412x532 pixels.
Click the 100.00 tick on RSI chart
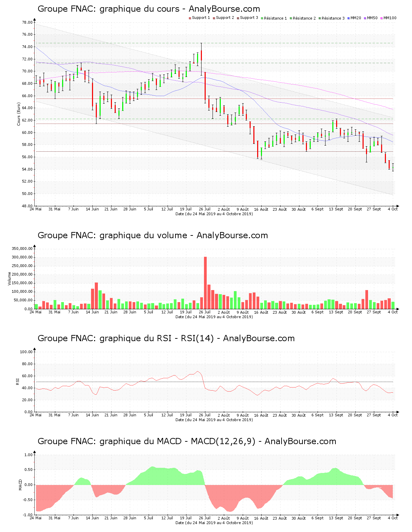(x=26, y=352)
